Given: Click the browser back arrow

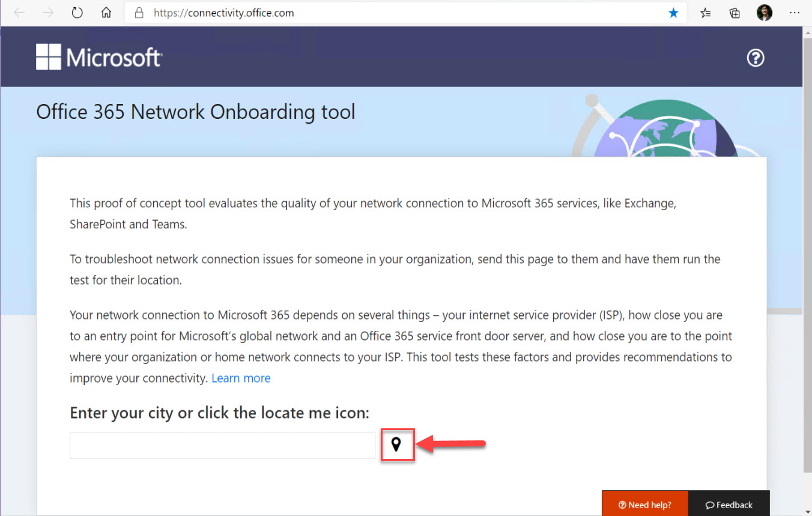Looking at the screenshot, I should click(19, 13).
